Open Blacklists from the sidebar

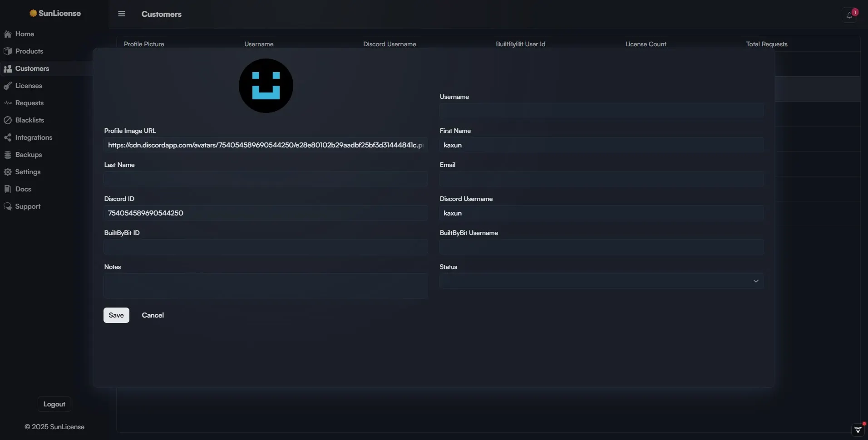tap(30, 120)
